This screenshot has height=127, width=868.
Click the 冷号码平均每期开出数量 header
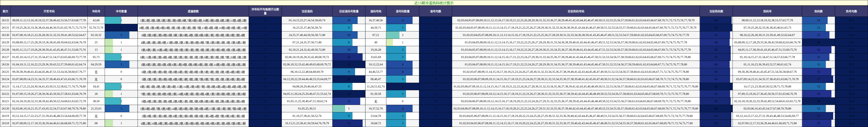(x=265, y=11)
